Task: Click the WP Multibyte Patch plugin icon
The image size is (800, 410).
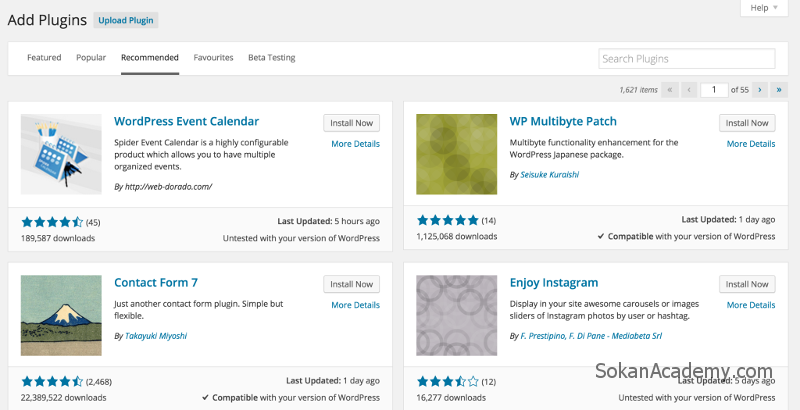Action: 457,154
